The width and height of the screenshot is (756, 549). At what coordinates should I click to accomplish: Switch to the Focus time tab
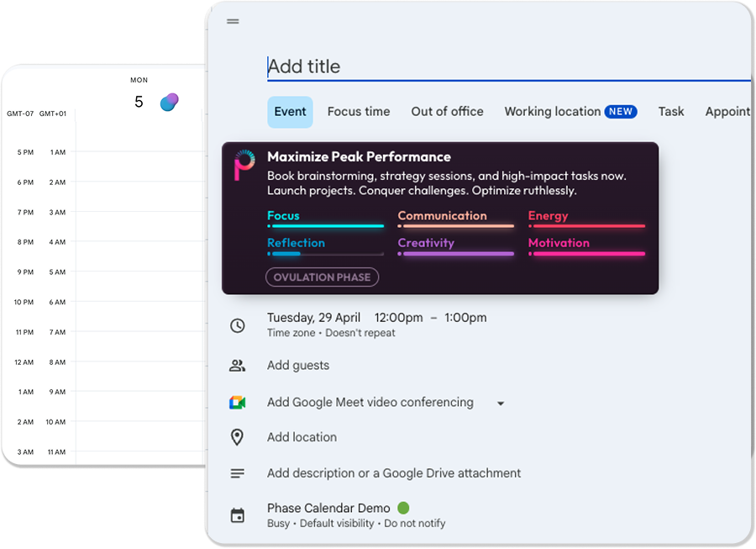click(359, 111)
